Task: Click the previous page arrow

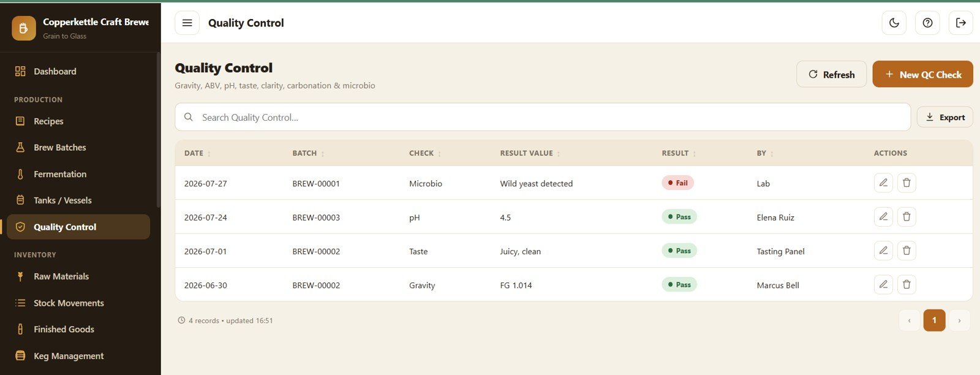Action: [909, 320]
